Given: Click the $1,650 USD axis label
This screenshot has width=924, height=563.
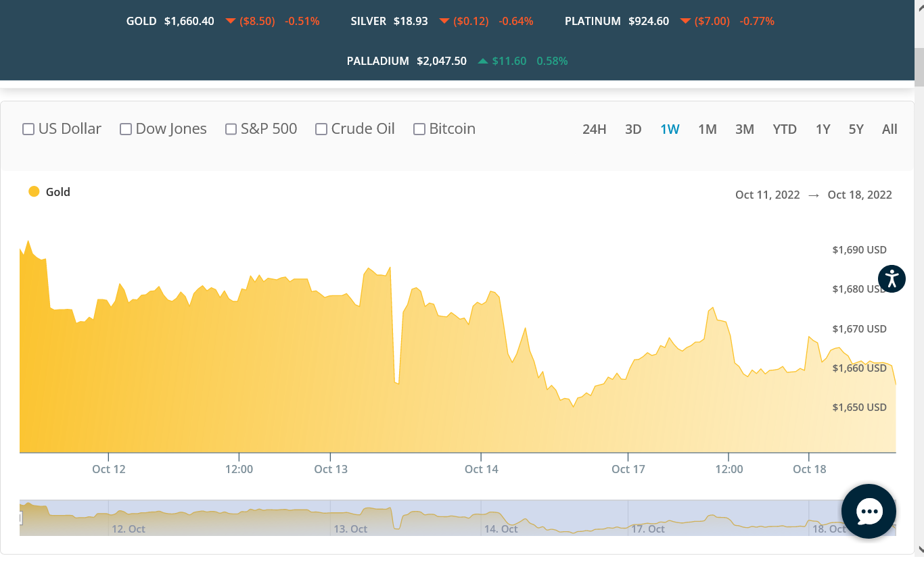Looking at the screenshot, I should [x=860, y=408].
